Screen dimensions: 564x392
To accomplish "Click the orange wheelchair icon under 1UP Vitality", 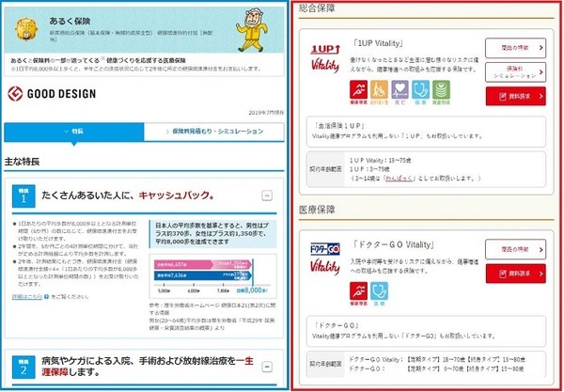I will [379, 89].
